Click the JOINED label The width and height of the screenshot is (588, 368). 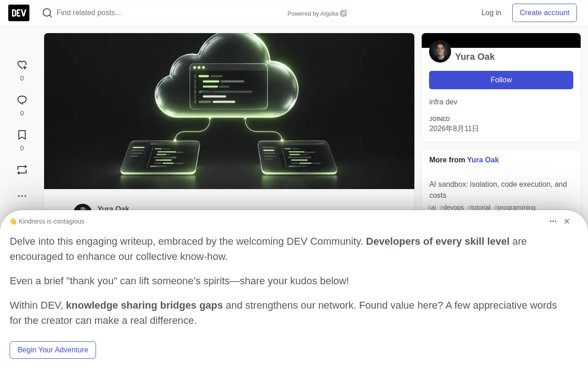[x=440, y=119]
